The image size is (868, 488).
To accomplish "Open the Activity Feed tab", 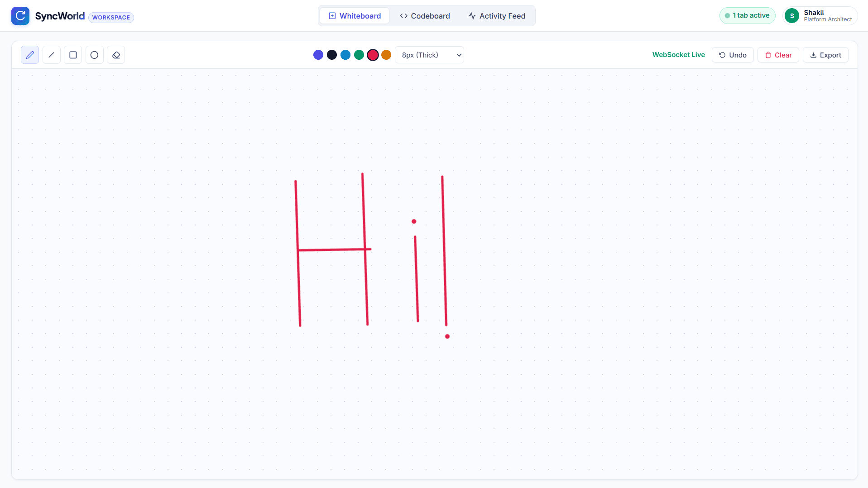I will click(x=497, y=16).
